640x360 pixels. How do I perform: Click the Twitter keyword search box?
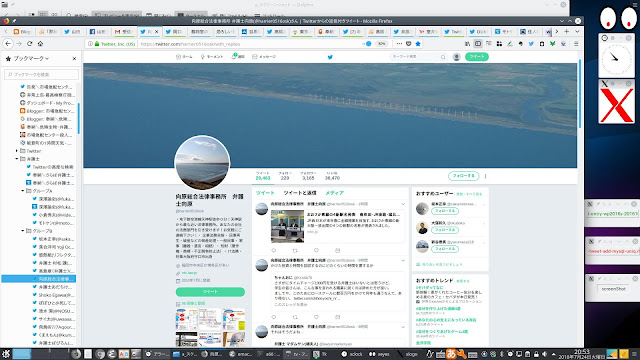coord(418,57)
